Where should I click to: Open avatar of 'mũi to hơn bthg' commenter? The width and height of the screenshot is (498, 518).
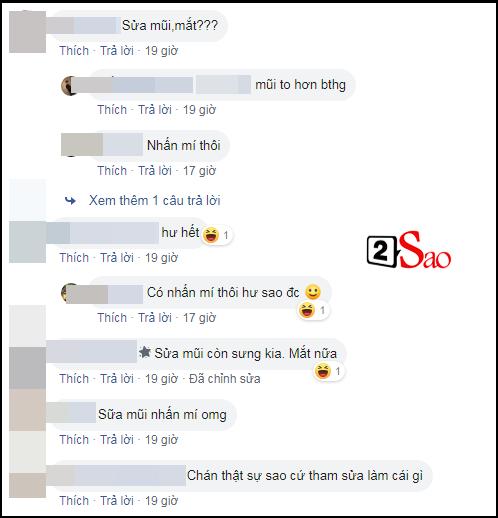tap(68, 85)
